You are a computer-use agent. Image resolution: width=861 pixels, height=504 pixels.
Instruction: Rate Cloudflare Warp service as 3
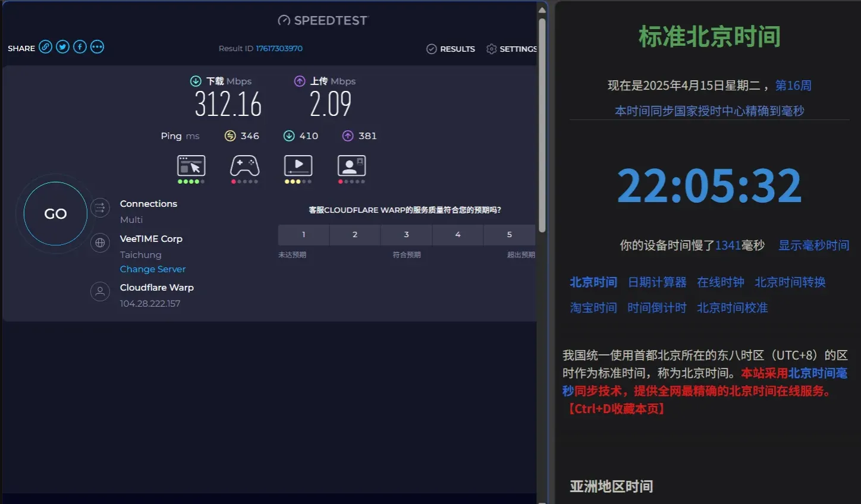pyautogui.click(x=406, y=235)
